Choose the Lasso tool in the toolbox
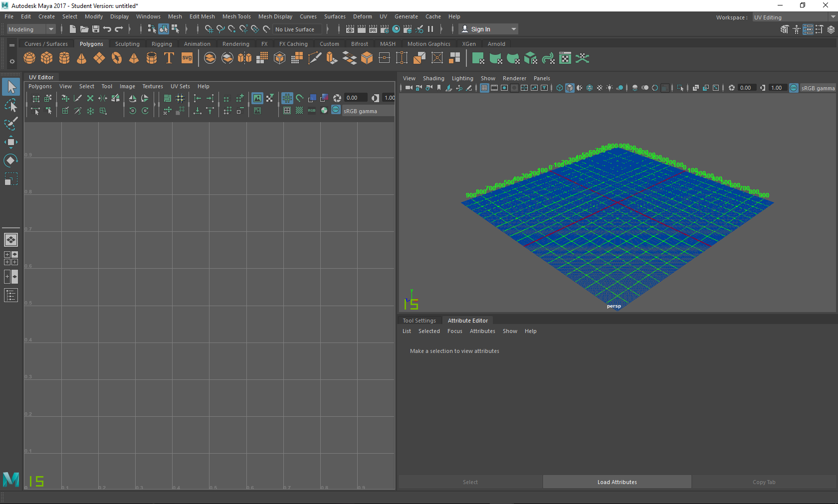This screenshot has width=838, height=504. point(11,105)
